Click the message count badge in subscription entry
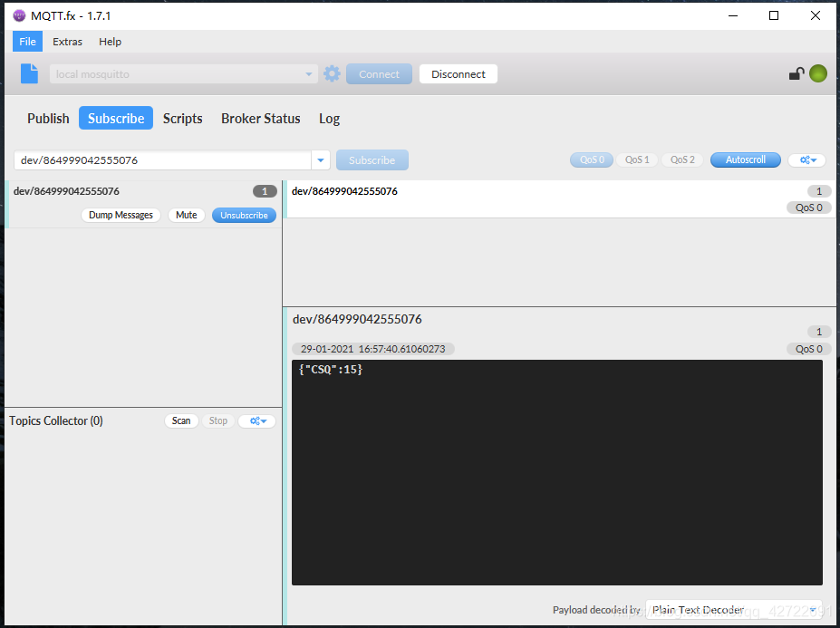The width and height of the screenshot is (840, 628). click(x=265, y=191)
